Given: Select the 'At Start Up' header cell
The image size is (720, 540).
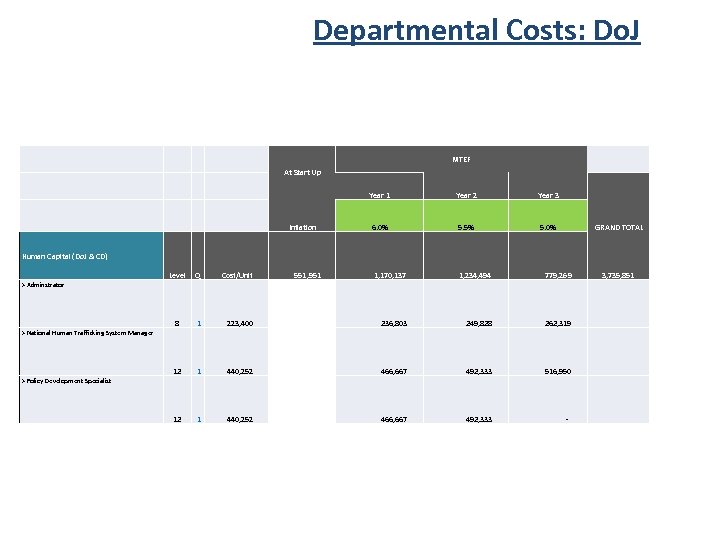Looking at the screenshot, I should (x=302, y=173).
